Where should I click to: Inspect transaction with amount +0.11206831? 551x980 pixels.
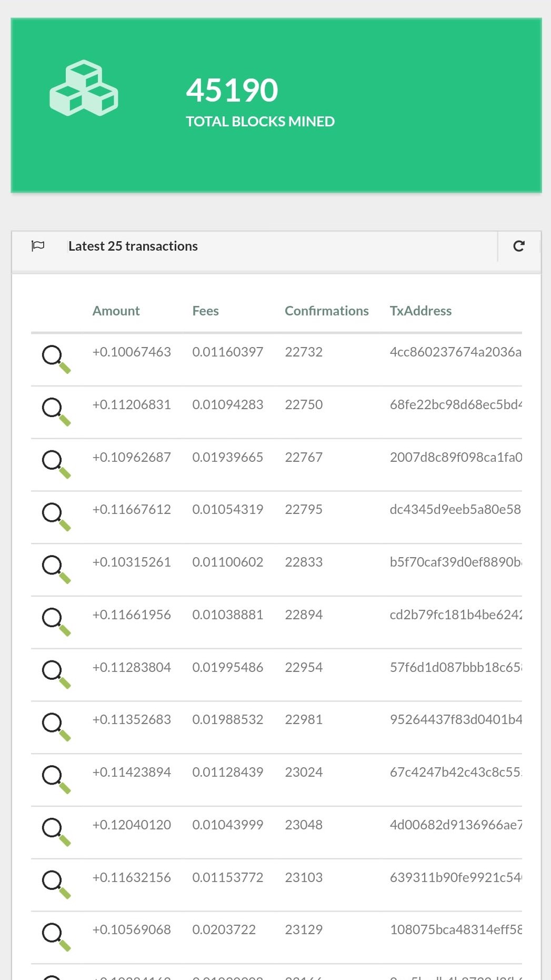pos(56,411)
